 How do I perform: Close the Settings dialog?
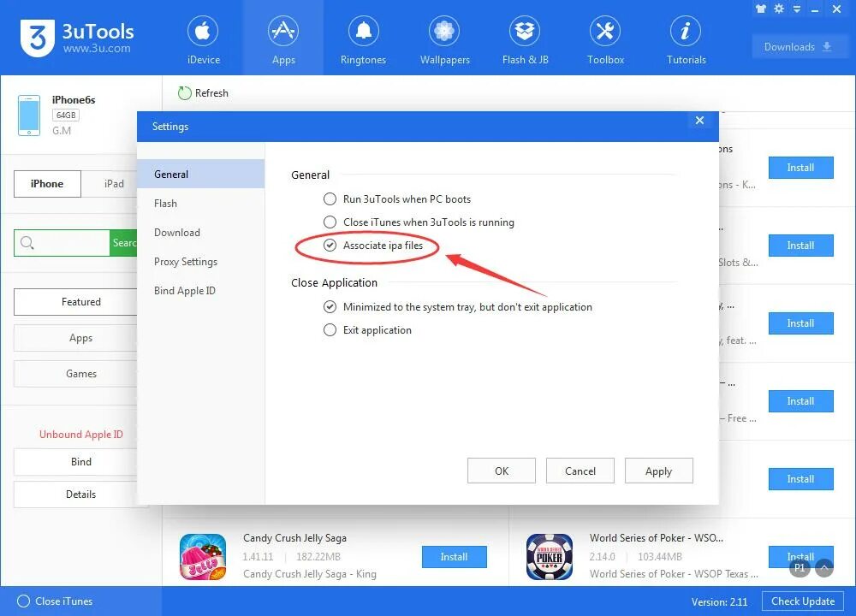click(699, 121)
